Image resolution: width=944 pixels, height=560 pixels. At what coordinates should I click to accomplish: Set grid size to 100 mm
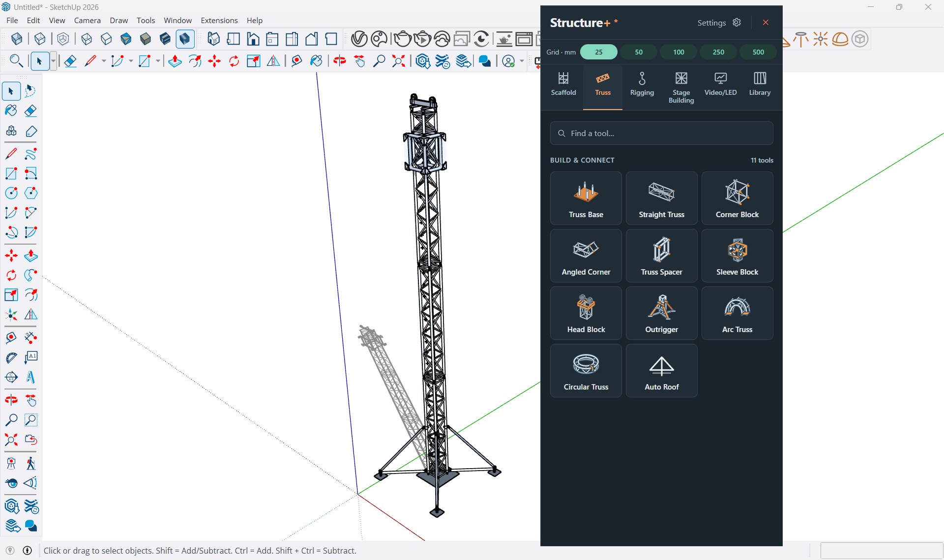[x=678, y=52]
